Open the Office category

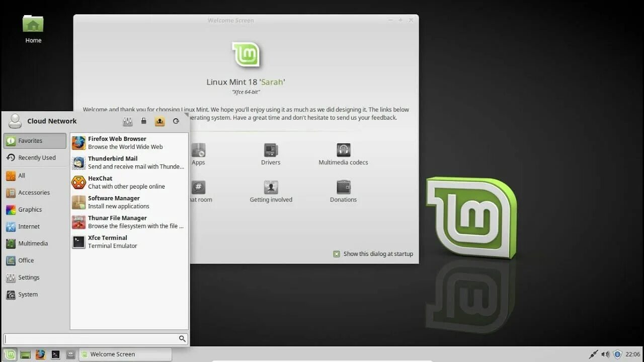(35, 260)
